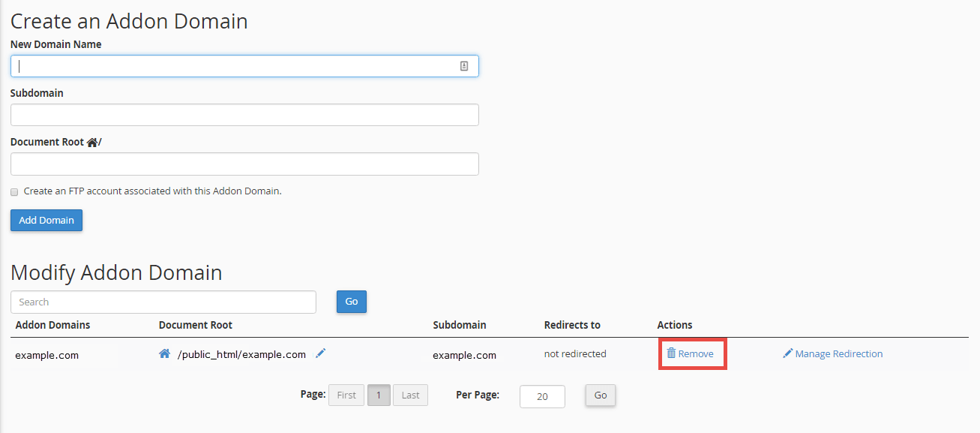This screenshot has width=980, height=433.
Task: Click Go button next to Search field
Action: coord(352,302)
